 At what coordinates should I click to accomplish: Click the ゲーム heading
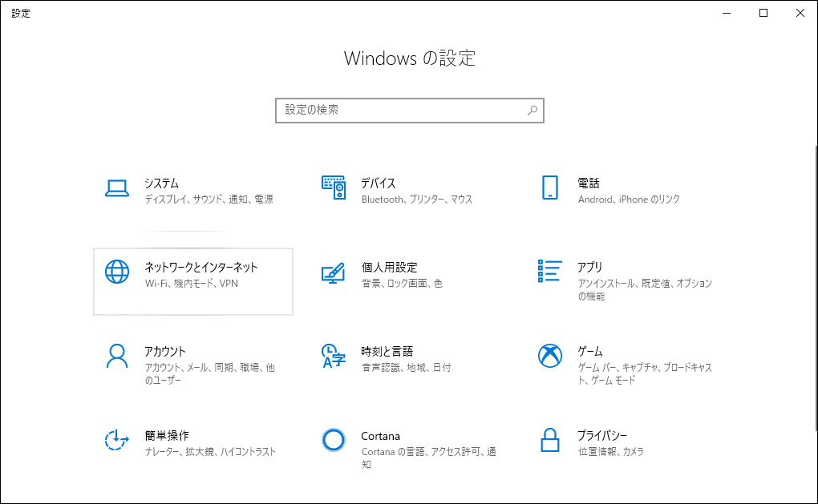coord(590,352)
